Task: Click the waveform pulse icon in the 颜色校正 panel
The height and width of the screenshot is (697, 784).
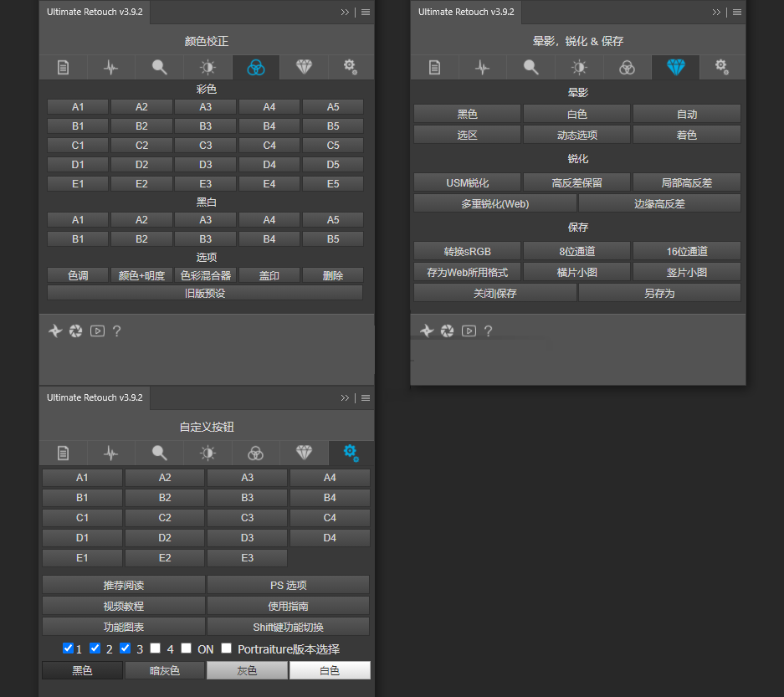Action: tap(111, 68)
